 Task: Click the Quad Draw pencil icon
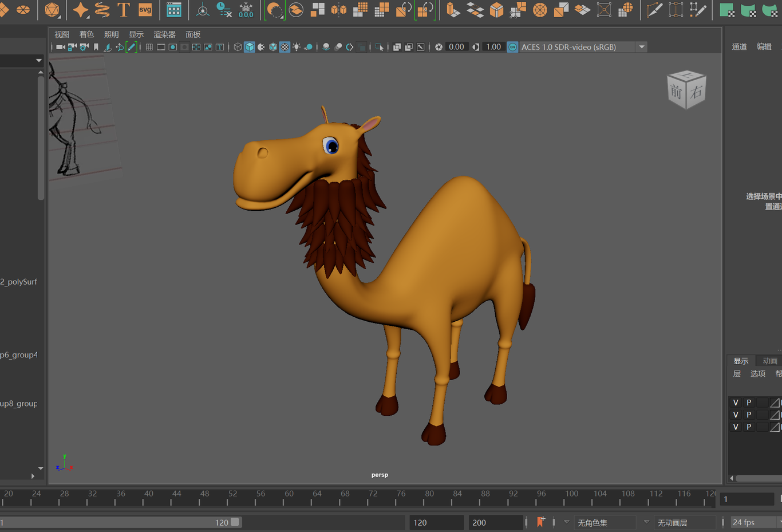(x=698, y=10)
